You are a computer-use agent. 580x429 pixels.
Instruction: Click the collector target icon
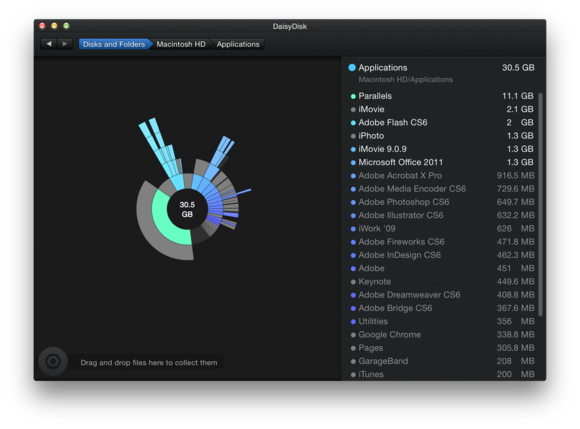tap(53, 361)
